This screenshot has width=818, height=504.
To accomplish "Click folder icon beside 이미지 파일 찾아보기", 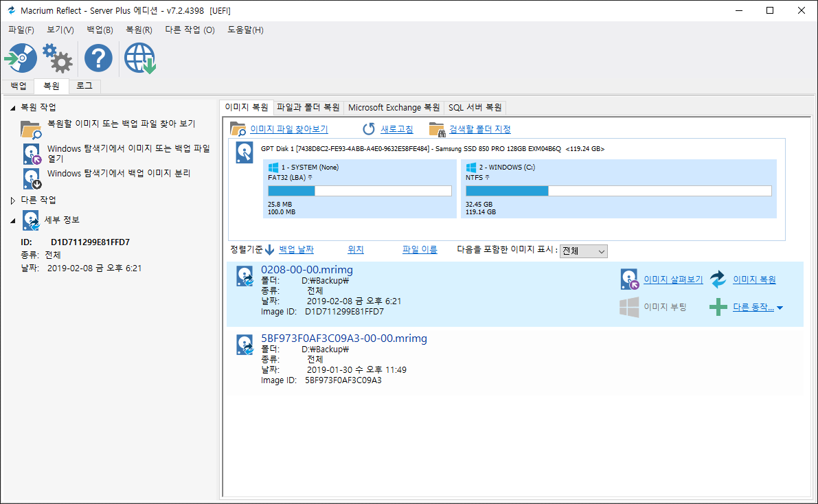I will point(238,129).
